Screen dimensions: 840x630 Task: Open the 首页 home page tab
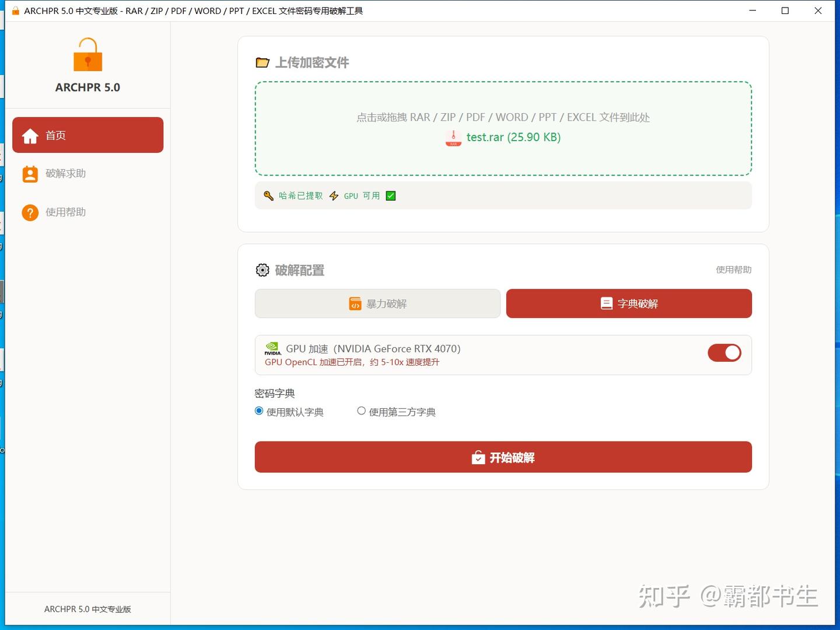coord(87,135)
